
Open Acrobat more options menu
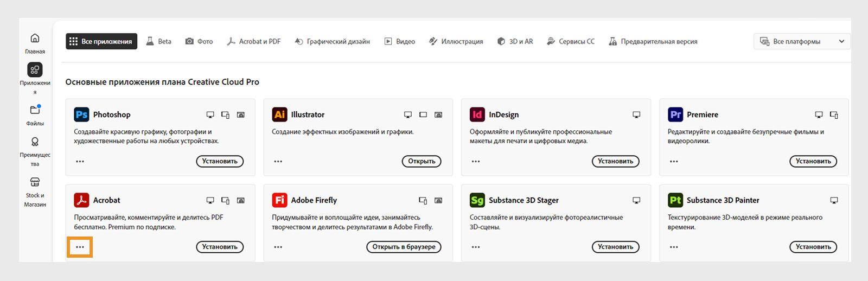[x=80, y=247]
